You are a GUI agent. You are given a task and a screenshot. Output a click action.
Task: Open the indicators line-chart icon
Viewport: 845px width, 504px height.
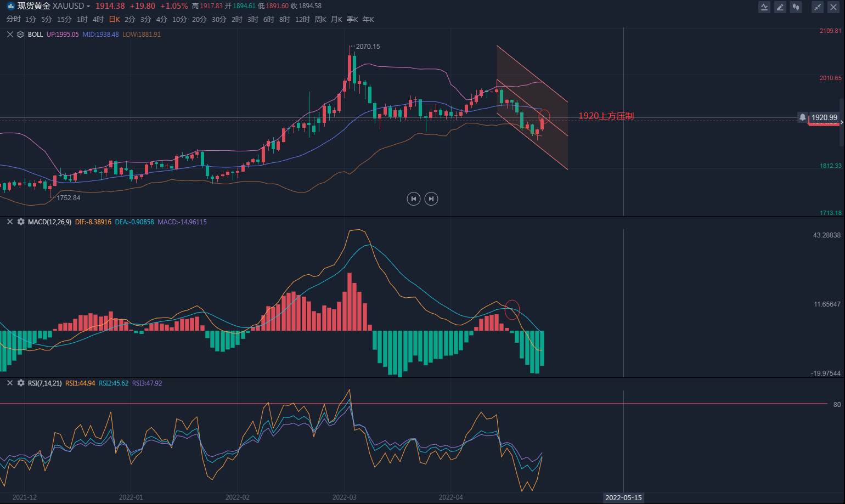tap(764, 7)
